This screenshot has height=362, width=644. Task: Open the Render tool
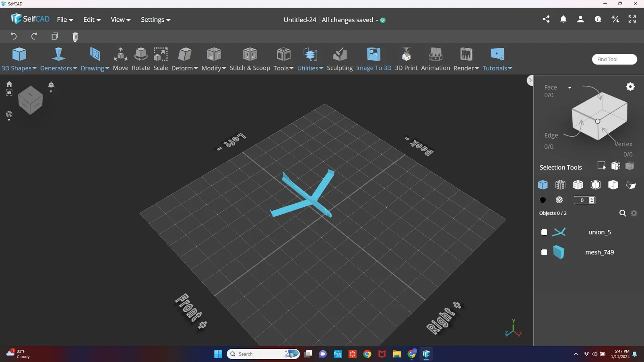pos(466,54)
